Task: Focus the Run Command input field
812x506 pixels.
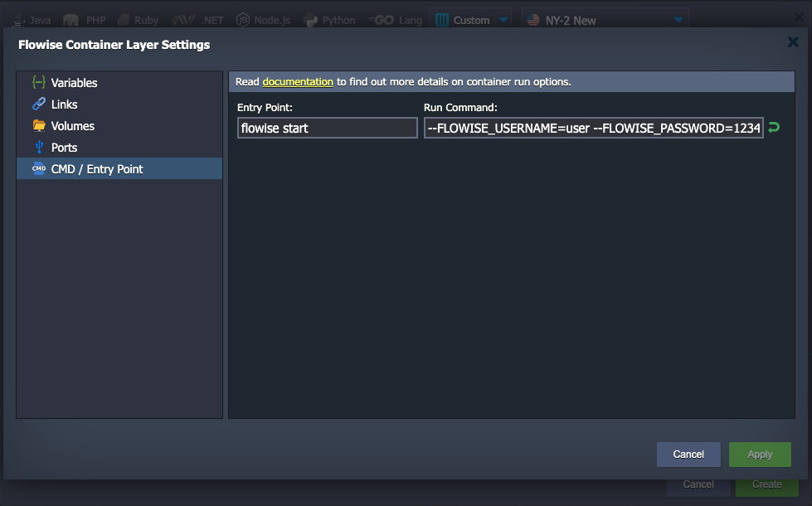Action: click(594, 128)
